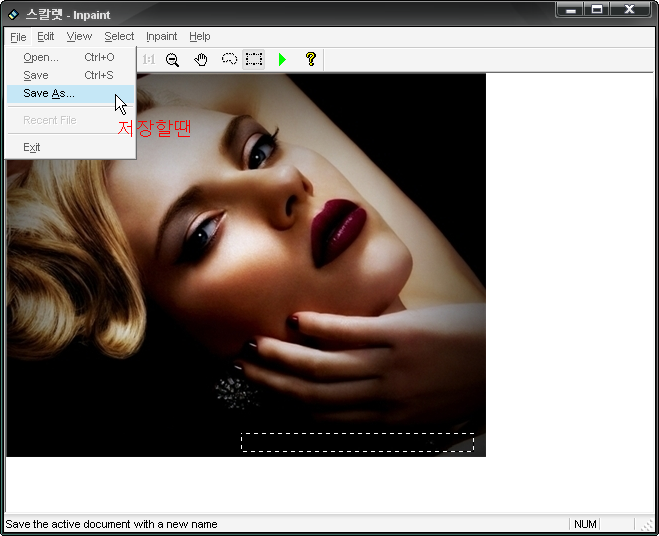Viewport: 659px width, 536px height.
Task: Close the open File menu
Action: click(18, 36)
